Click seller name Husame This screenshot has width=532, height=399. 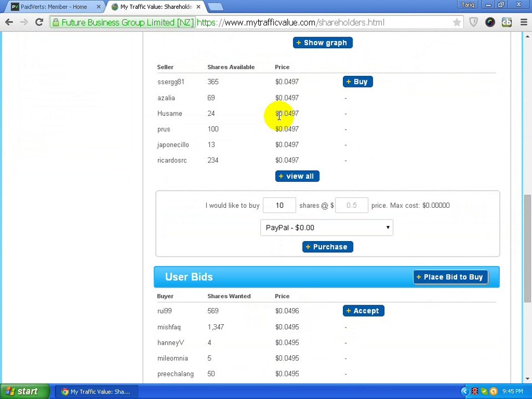(170, 113)
